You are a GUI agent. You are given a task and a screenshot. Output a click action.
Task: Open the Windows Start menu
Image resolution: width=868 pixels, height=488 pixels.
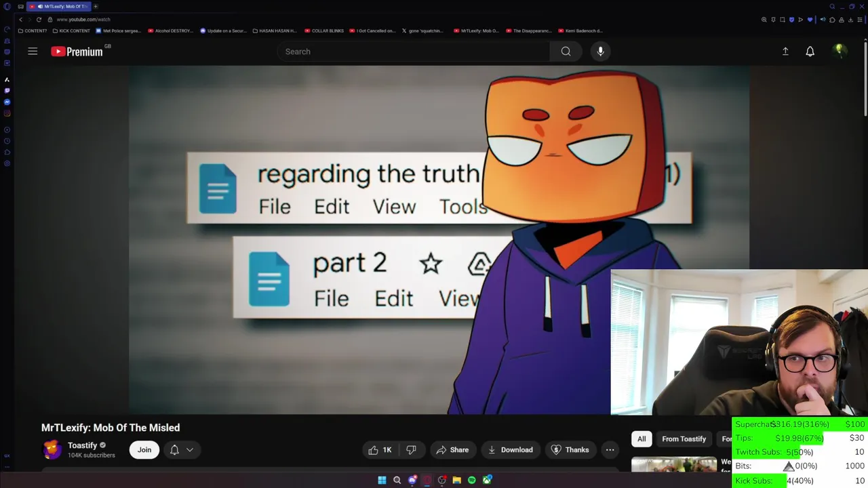[382, 480]
